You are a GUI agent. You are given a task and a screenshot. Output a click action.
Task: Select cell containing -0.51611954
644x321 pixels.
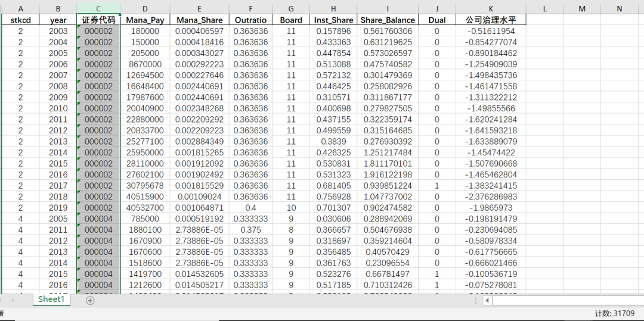click(491, 31)
